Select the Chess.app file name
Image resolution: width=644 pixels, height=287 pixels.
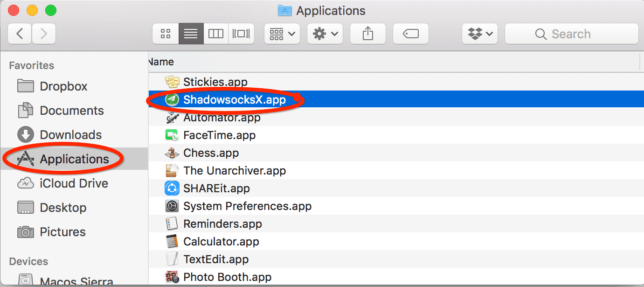[211, 153]
